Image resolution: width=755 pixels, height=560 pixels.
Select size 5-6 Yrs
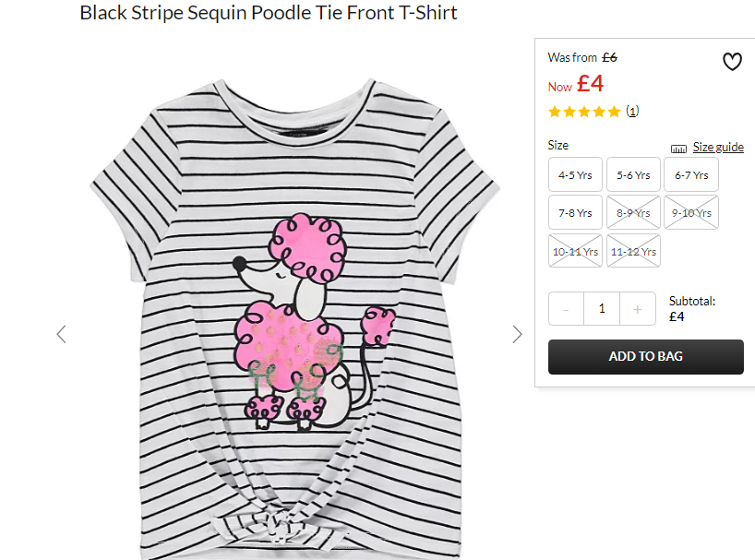click(x=633, y=174)
